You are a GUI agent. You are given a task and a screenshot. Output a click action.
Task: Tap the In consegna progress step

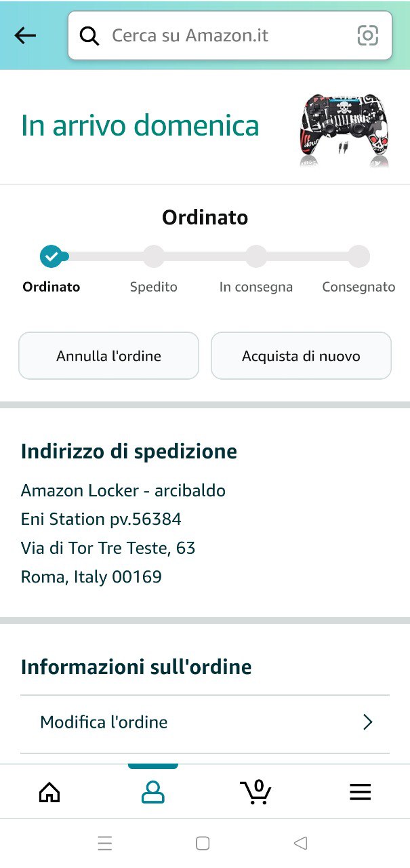point(256,256)
